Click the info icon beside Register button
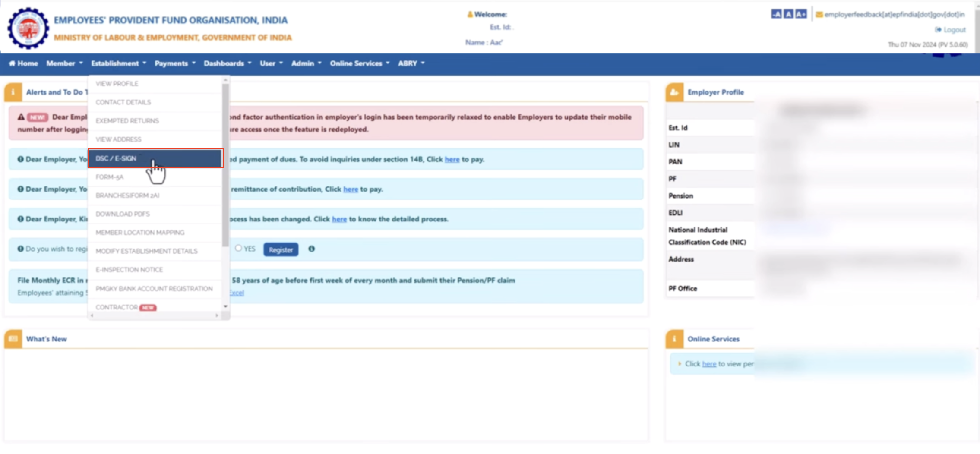This screenshot has height=454, width=980. (x=311, y=249)
